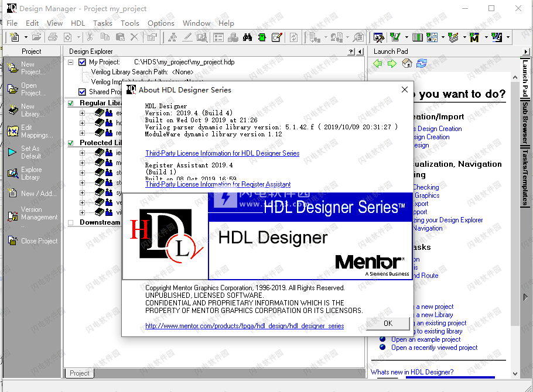Click OK in the About dialog
This screenshot has width=533, height=392.
(x=388, y=324)
